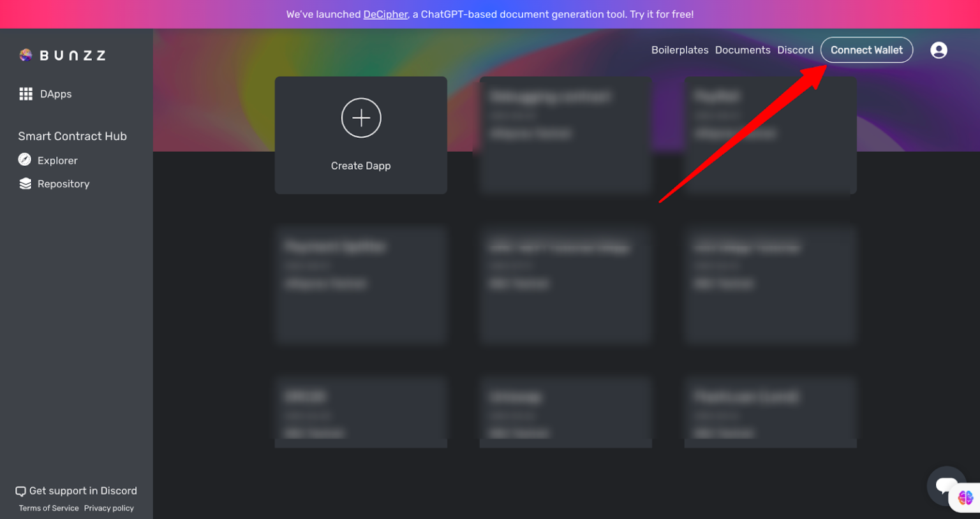This screenshot has width=980, height=519.
Task: Open DApps using the grid icon
Action: (26, 94)
